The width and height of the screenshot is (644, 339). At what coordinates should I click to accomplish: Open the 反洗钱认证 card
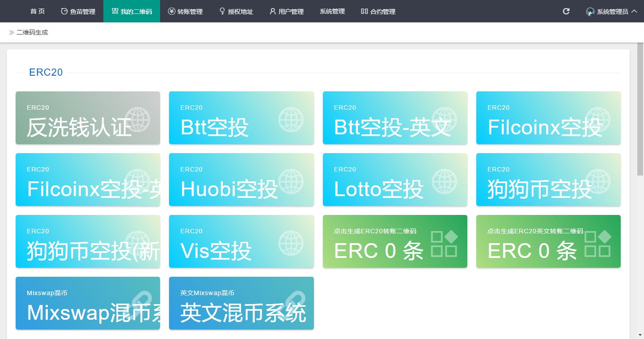tap(88, 118)
